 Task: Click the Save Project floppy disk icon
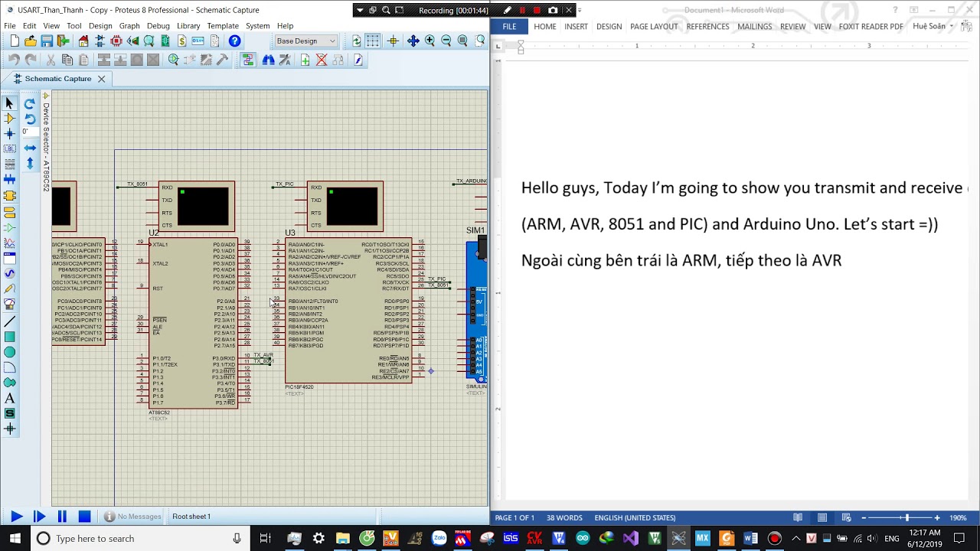[47, 41]
